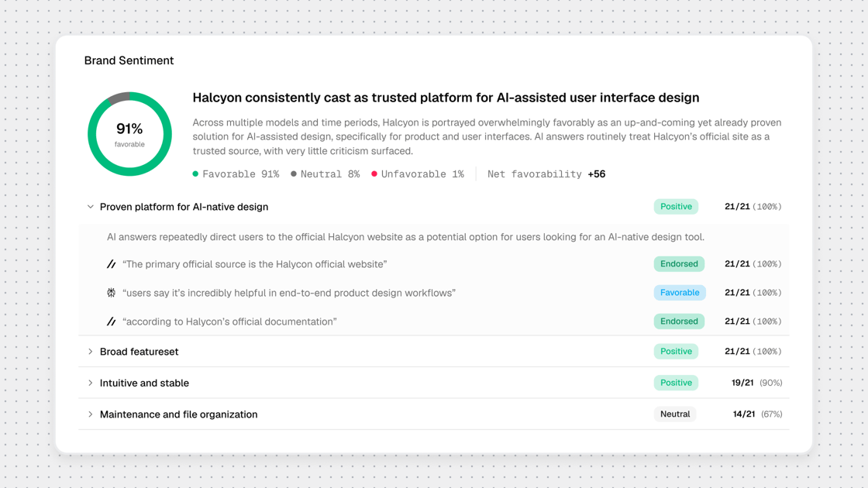The height and width of the screenshot is (488, 868).
Task: Click the Unfavorable 1% legend text
Action: [x=422, y=174]
